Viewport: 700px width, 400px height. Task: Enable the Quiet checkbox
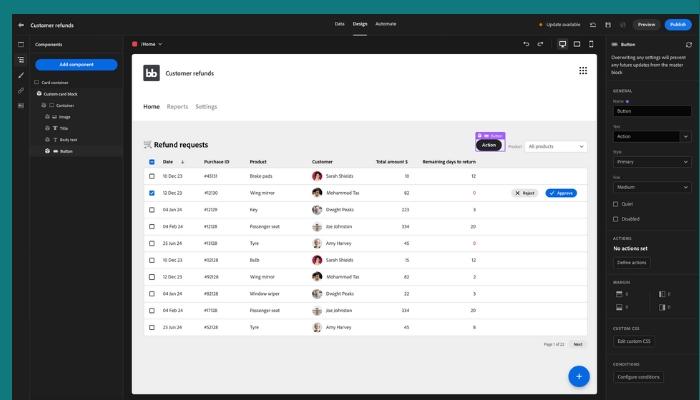(615, 203)
